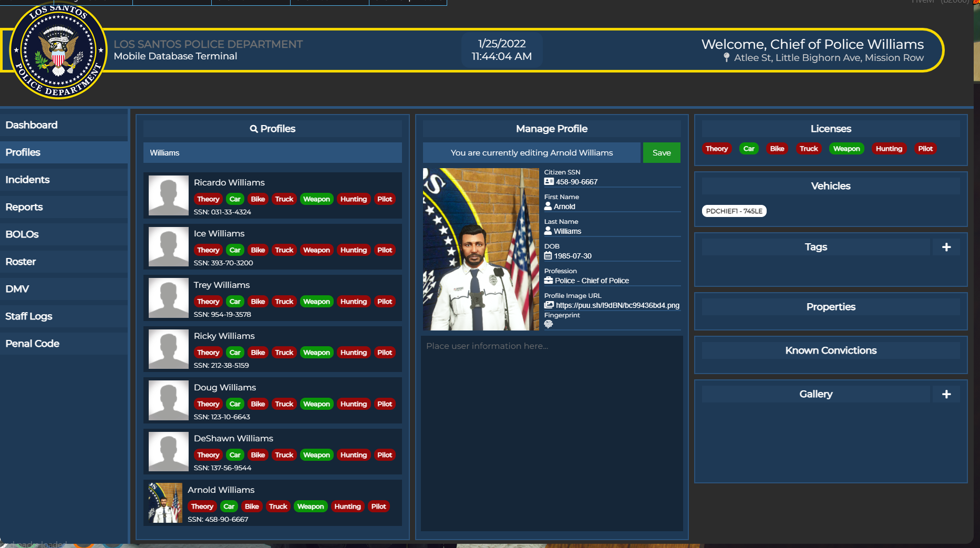
Task: Click Arnold Williams thumbnail in results list
Action: (166, 503)
